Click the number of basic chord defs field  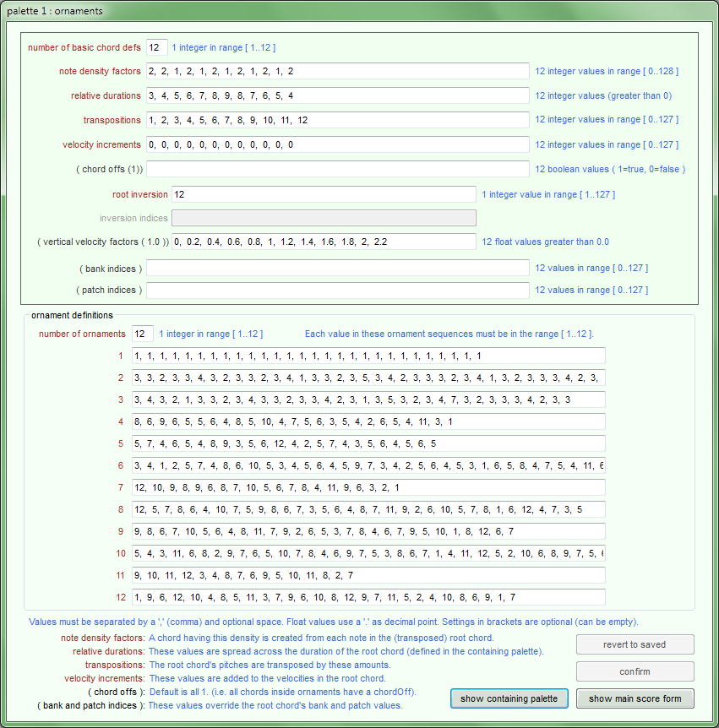(x=157, y=47)
